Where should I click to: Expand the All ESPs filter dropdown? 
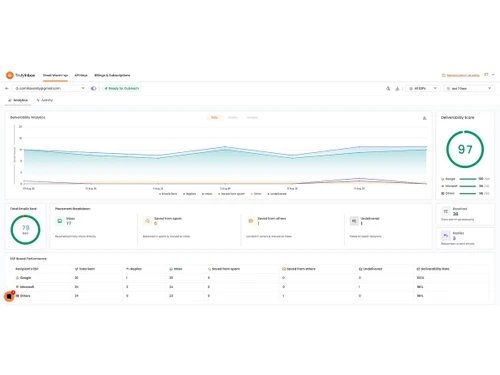click(423, 88)
